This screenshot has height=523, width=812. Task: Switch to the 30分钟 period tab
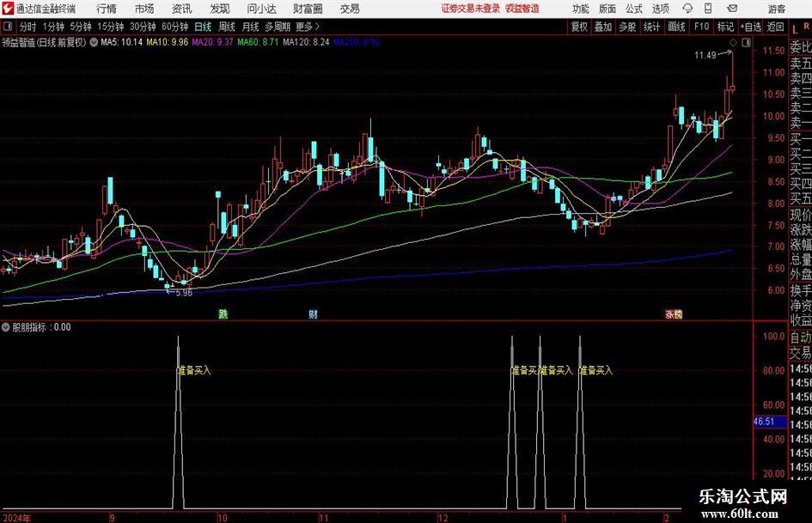[143, 27]
